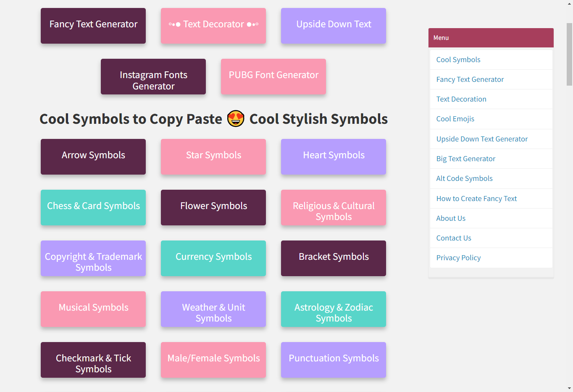Screen dimensions: 573x392
Task: Choose Cool Symbols in sidebar menu
Action: tap(458, 60)
